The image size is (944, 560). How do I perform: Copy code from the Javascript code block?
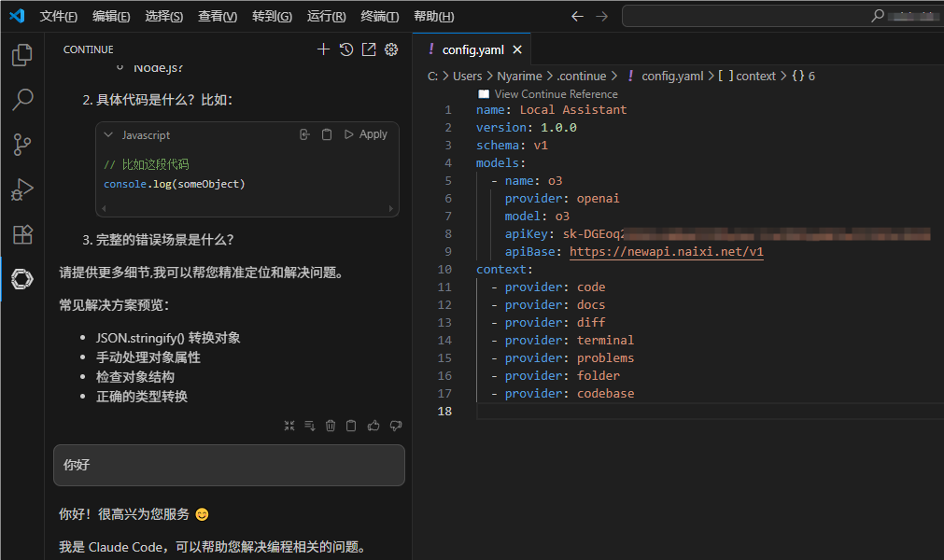(327, 134)
